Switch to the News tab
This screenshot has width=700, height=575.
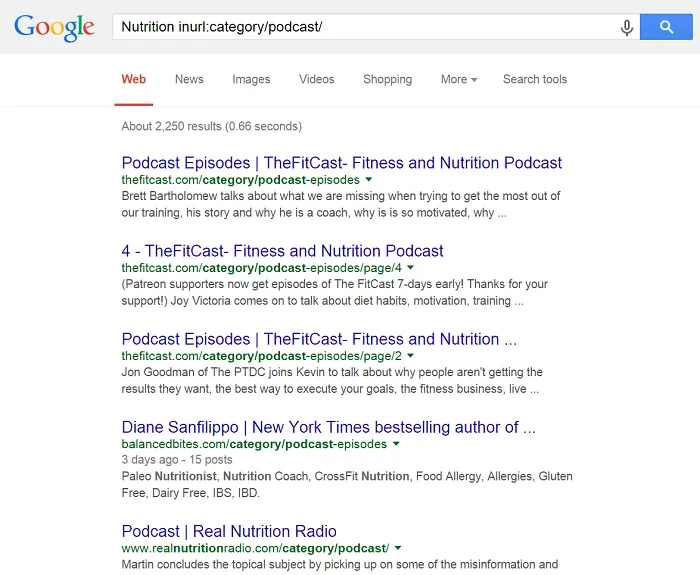point(189,79)
